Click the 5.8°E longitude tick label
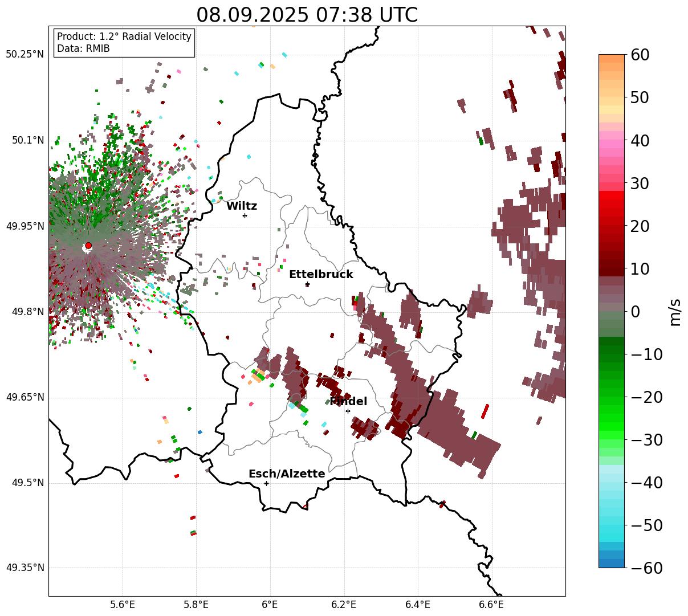 [196, 605]
